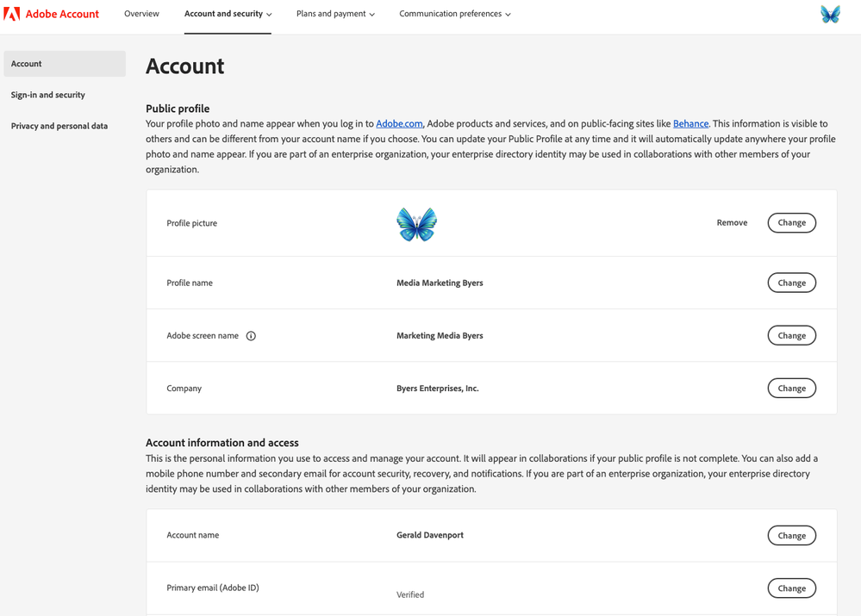Open Sign-in and security in sidebar
Screen dimensions: 861x616
point(48,95)
